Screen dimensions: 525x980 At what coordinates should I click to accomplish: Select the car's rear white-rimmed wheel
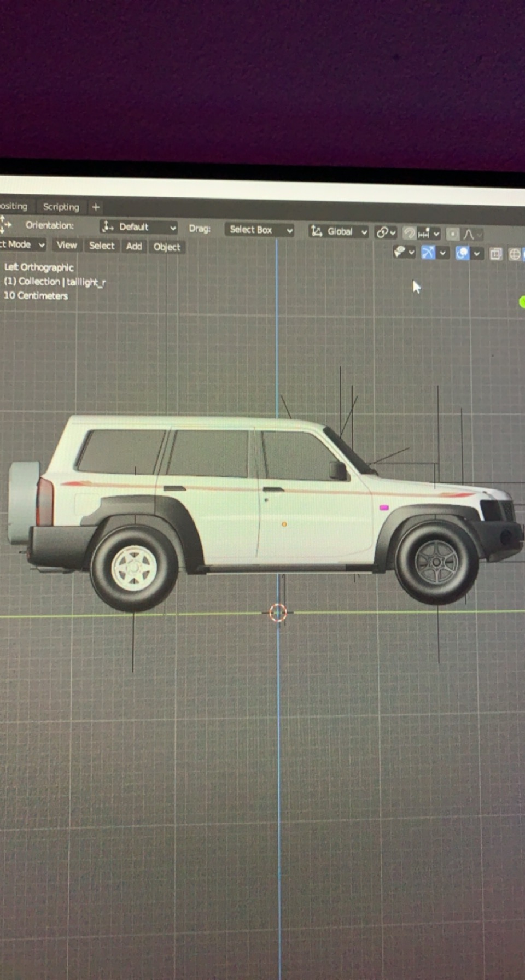(x=134, y=567)
